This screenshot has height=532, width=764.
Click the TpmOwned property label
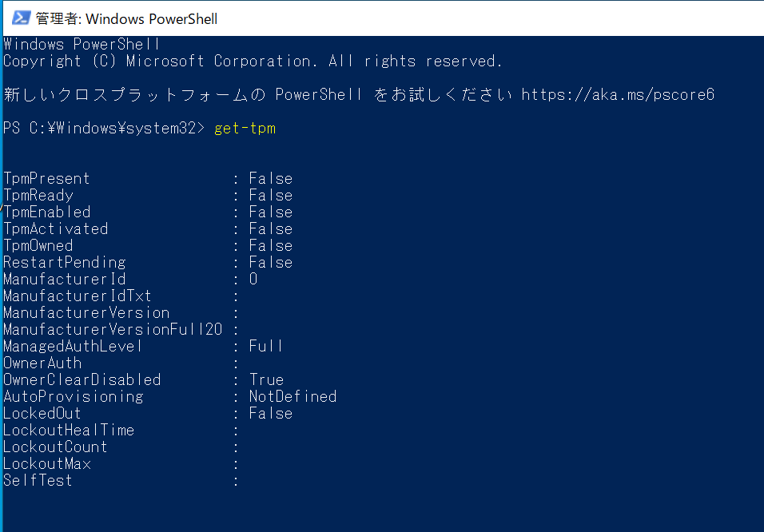point(38,245)
